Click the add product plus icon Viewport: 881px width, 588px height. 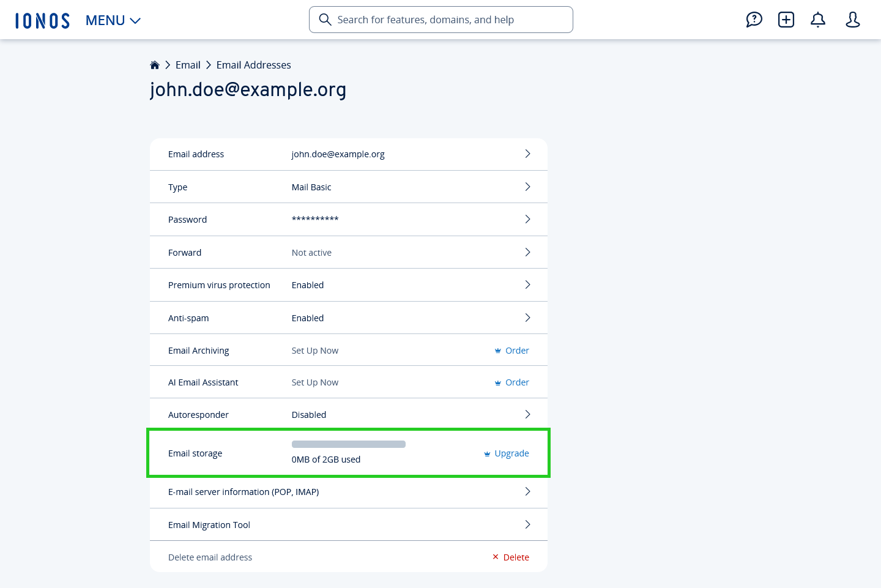pyautogui.click(x=786, y=20)
